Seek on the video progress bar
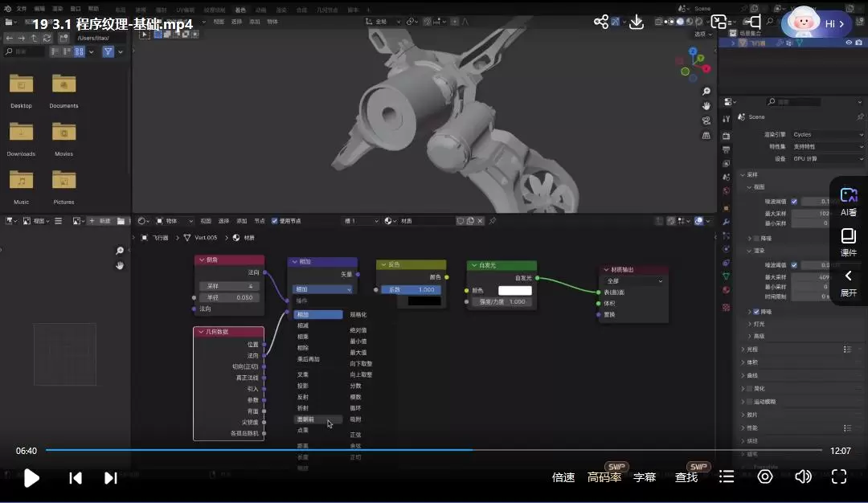The height and width of the screenshot is (503, 868). [x=433, y=450]
